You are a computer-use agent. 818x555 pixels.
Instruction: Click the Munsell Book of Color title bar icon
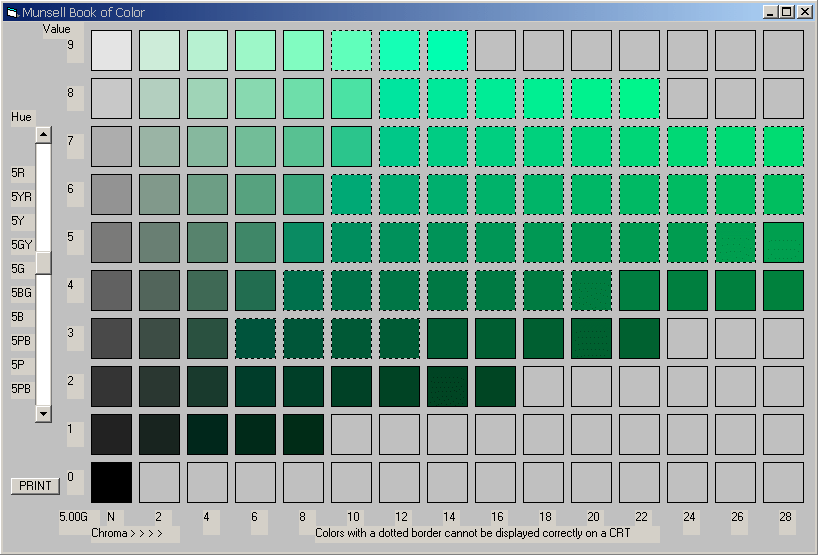pos(12,12)
